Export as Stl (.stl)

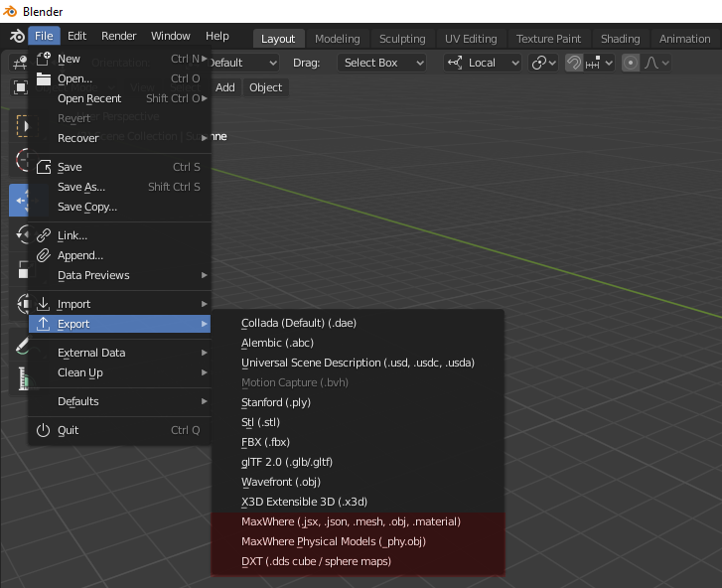[x=358, y=422]
